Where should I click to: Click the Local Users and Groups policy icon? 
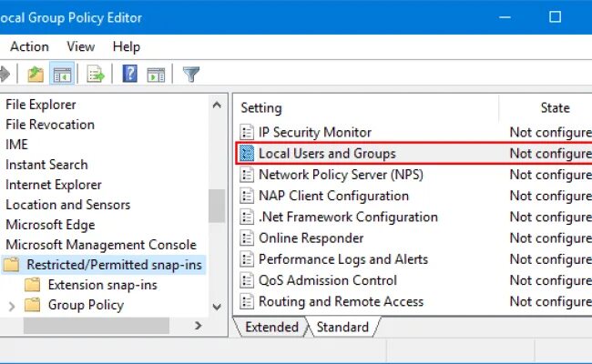246,154
